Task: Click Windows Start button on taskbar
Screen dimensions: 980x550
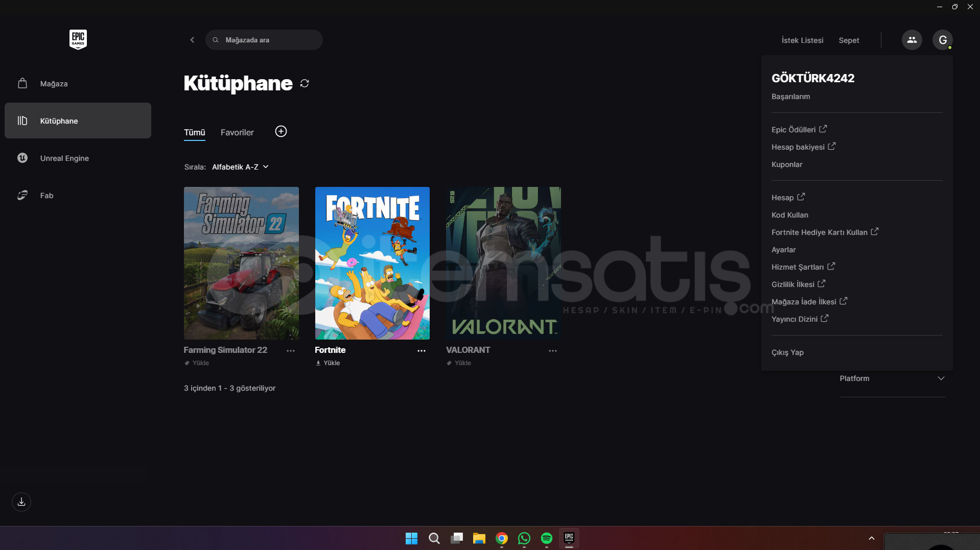Action: (411, 538)
